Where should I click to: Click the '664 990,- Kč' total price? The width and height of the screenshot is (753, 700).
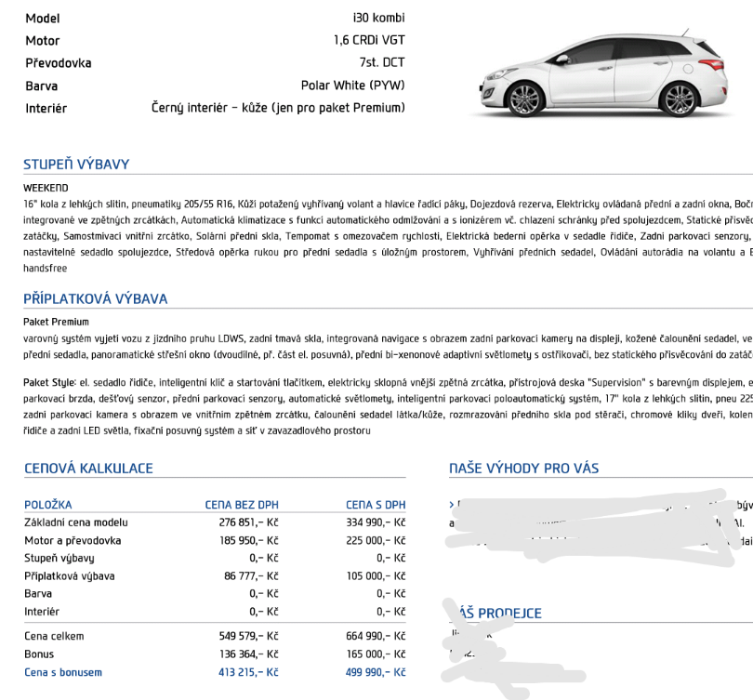pyautogui.click(x=376, y=636)
